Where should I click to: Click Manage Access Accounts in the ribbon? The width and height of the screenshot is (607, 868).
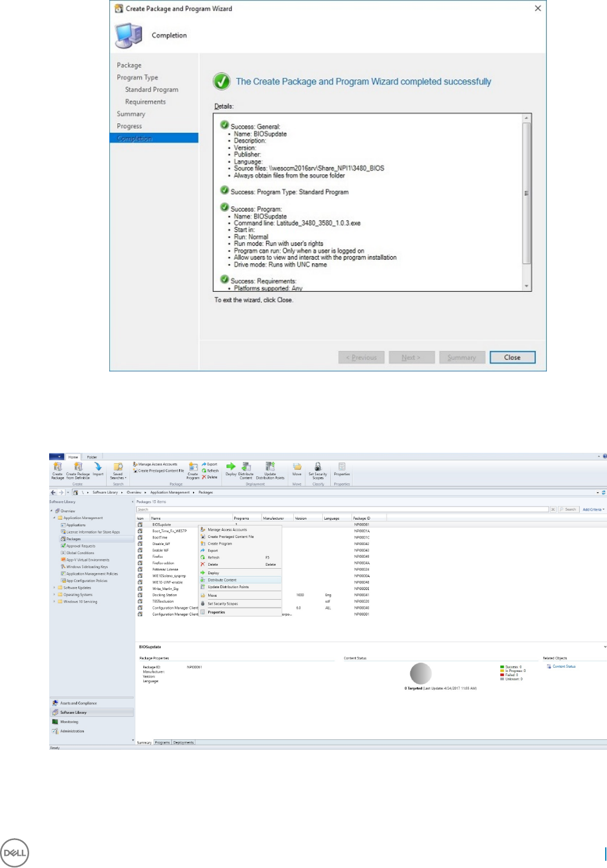[x=155, y=464]
